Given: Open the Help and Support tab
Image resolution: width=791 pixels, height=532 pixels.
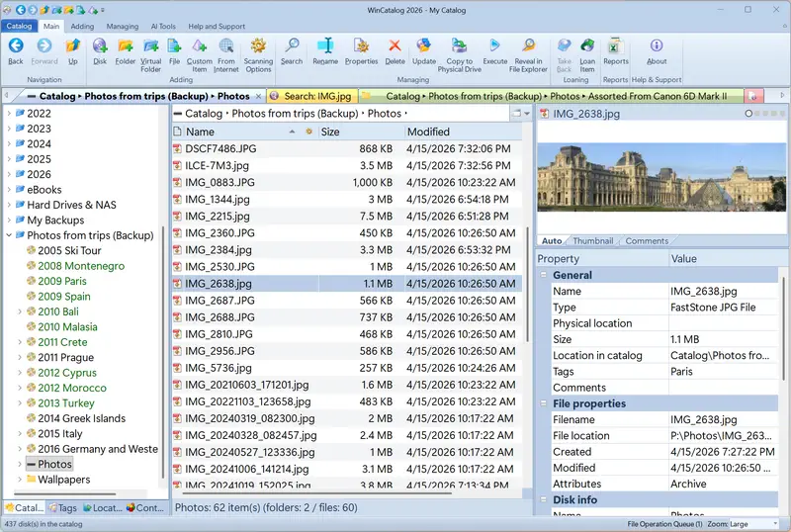Looking at the screenshot, I should pyautogui.click(x=217, y=27).
